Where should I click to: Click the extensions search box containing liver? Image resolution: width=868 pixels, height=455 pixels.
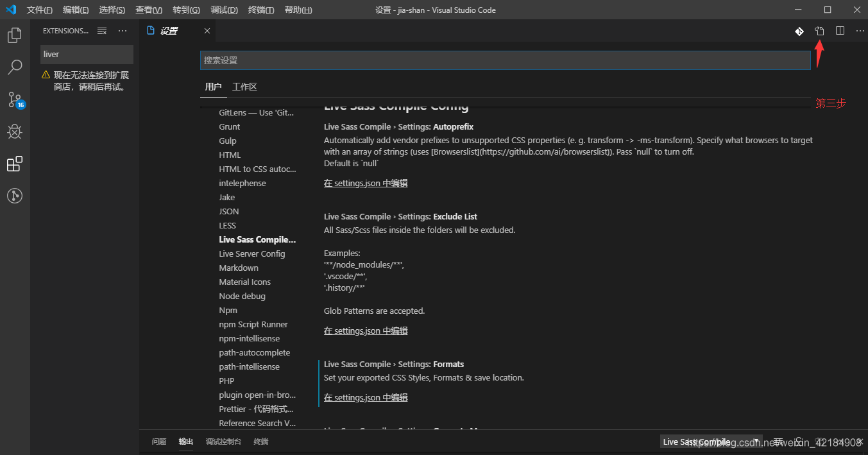[x=87, y=55]
